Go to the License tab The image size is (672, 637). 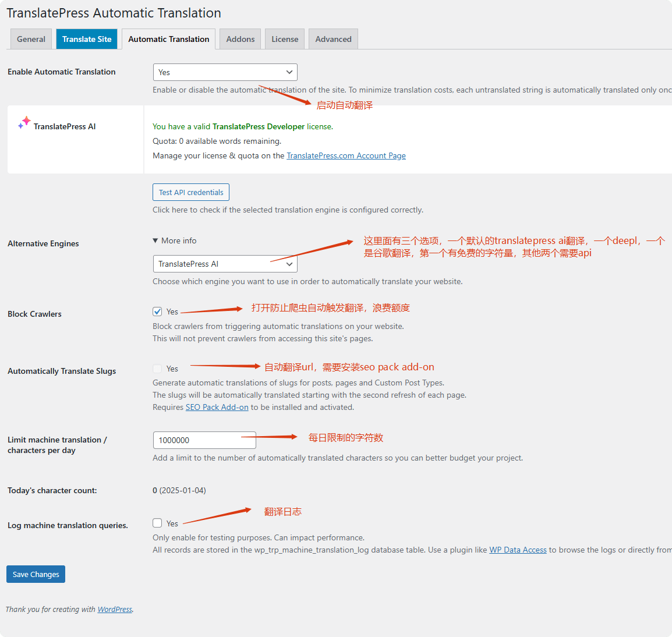pos(285,39)
